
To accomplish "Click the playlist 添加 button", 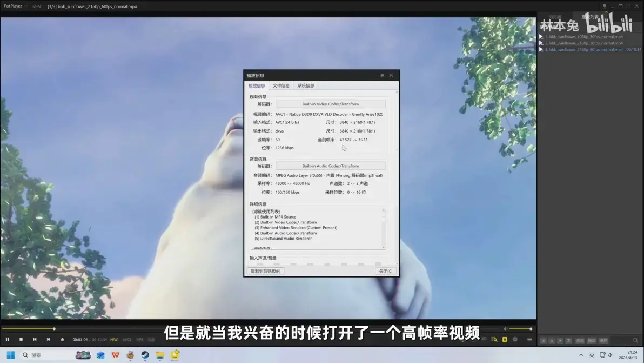I will tap(580, 341).
